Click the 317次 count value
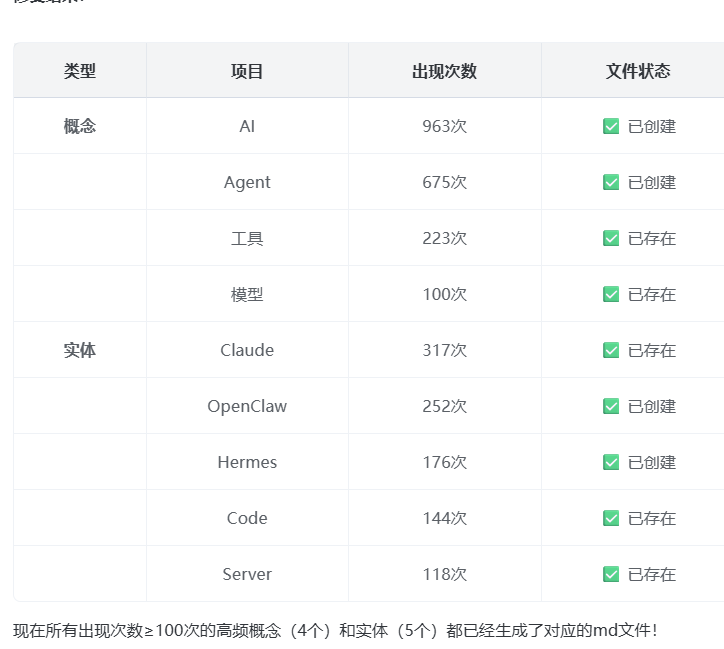Viewport: 724px width, 649px height. tap(445, 350)
